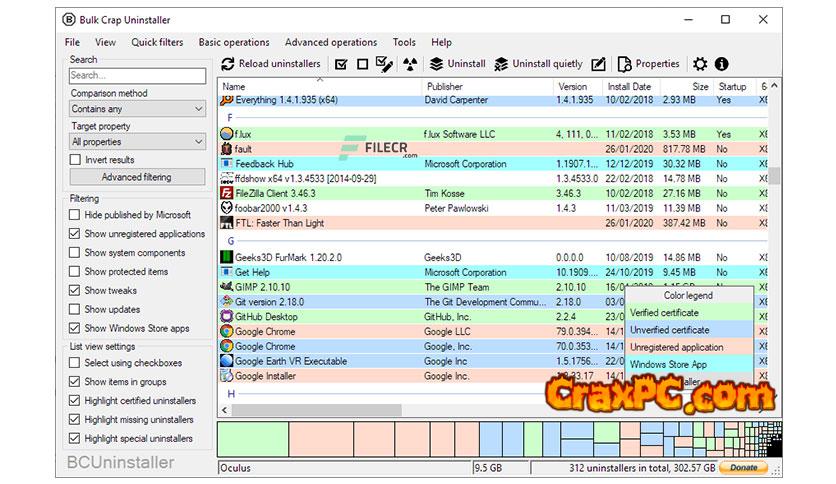Open the Comparison method dropdown
The width and height of the screenshot is (836, 484).
click(137, 109)
